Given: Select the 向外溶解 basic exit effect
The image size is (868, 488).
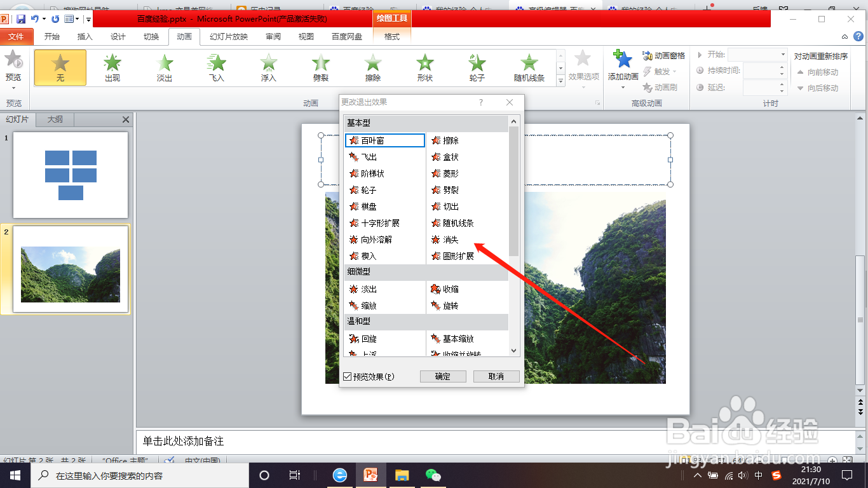Looking at the screenshot, I should pos(377,240).
